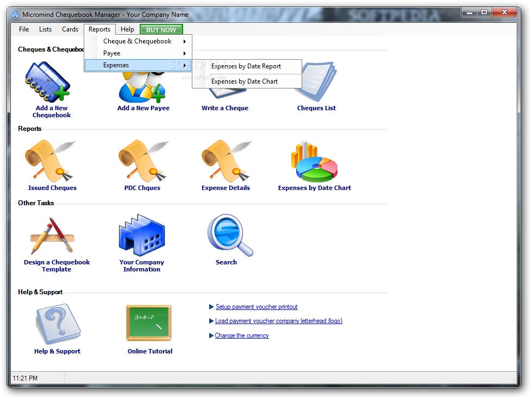Click the Add a New Chequebook icon
This screenshot has height=399, width=532.
coord(47,81)
